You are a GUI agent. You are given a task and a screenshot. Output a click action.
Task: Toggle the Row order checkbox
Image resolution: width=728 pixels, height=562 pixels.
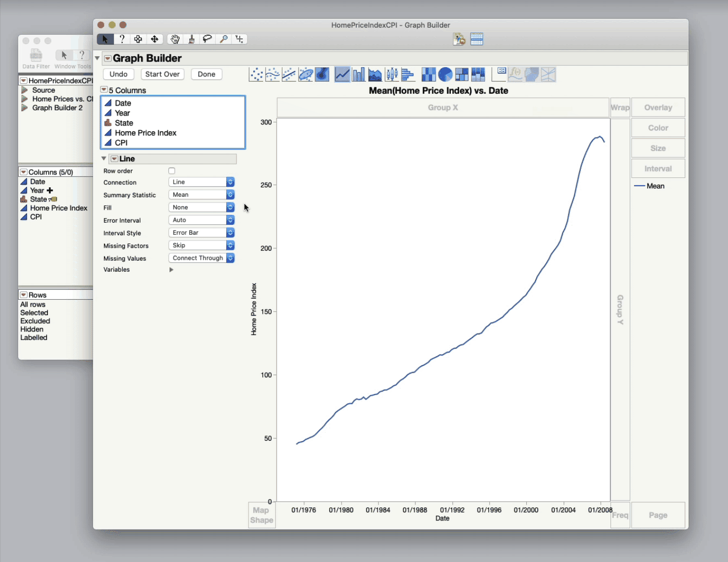pos(172,170)
